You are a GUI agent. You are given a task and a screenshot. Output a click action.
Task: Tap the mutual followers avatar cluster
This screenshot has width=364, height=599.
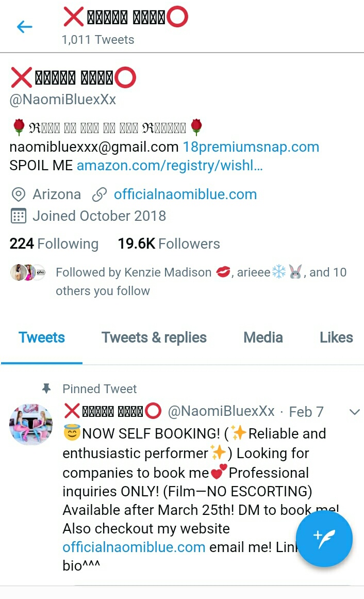tap(27, 272)
